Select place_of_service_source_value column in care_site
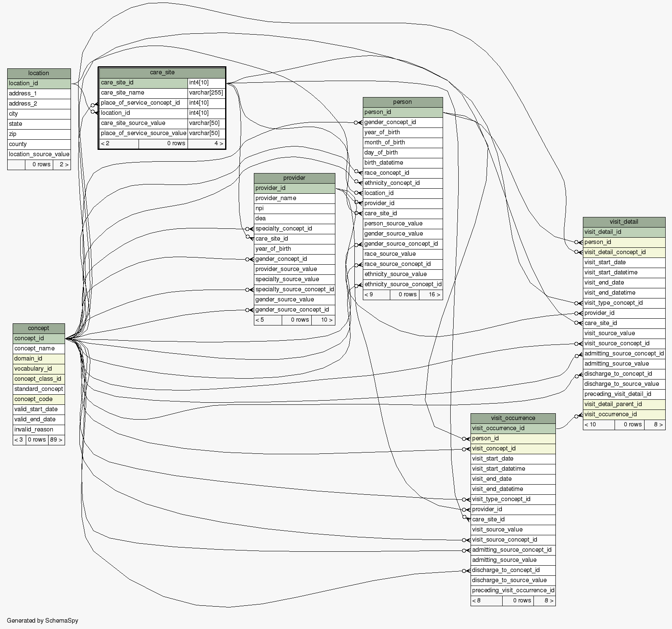The width and height of the screenshot is (672, 629). (x=143, y=133)
